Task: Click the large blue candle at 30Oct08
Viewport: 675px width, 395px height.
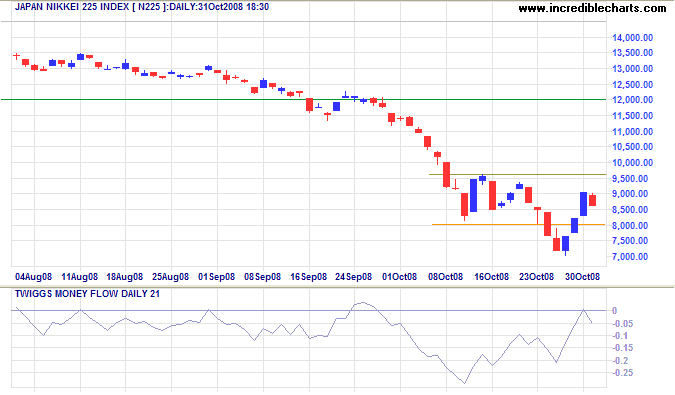Action: (x=583, y=204)
